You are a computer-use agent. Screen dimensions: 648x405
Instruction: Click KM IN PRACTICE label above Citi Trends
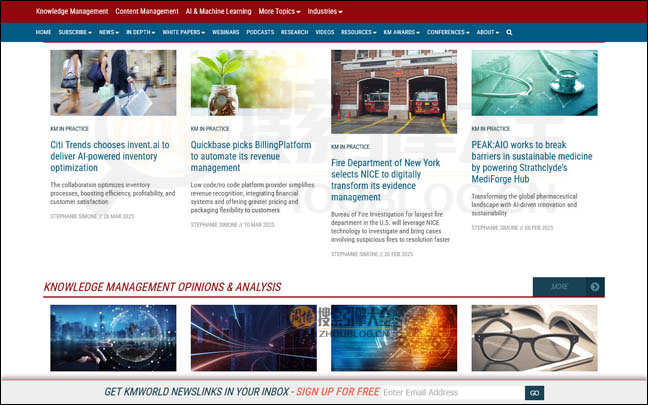tap(69, 129)
